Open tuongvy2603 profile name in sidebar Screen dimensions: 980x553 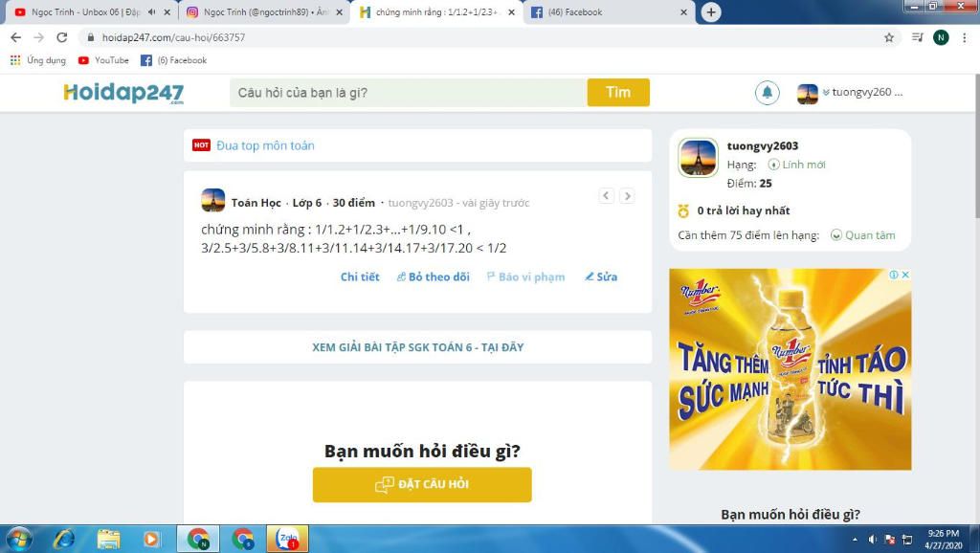click(x=763, y=145)
